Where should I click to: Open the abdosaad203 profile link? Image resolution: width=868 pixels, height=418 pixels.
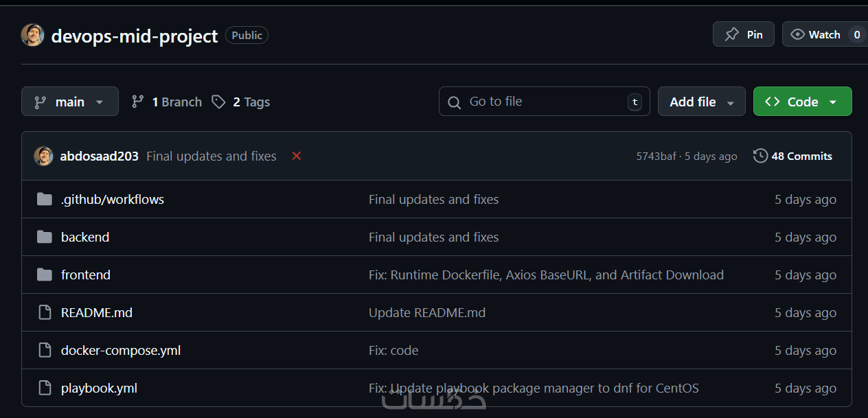(99, 156)
